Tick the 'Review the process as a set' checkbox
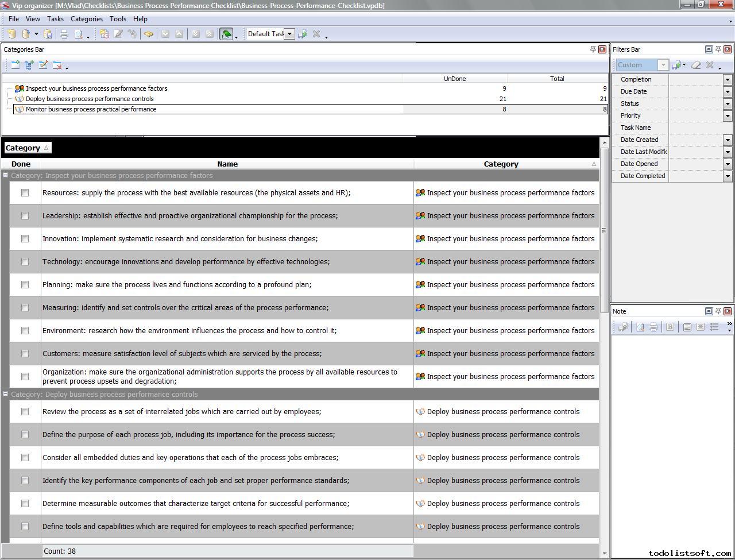This screenshot has height=560, width=735. pos(25,412)
